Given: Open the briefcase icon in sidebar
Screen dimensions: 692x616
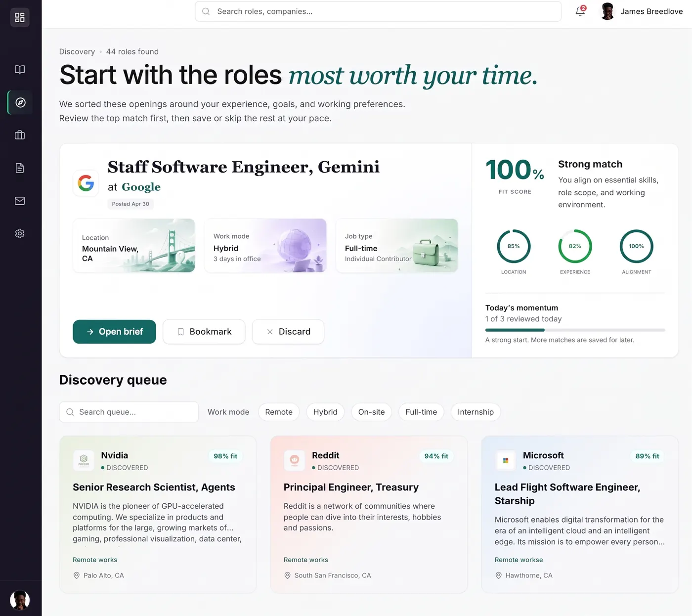Looking at the screenshot, I should point(20,135).
